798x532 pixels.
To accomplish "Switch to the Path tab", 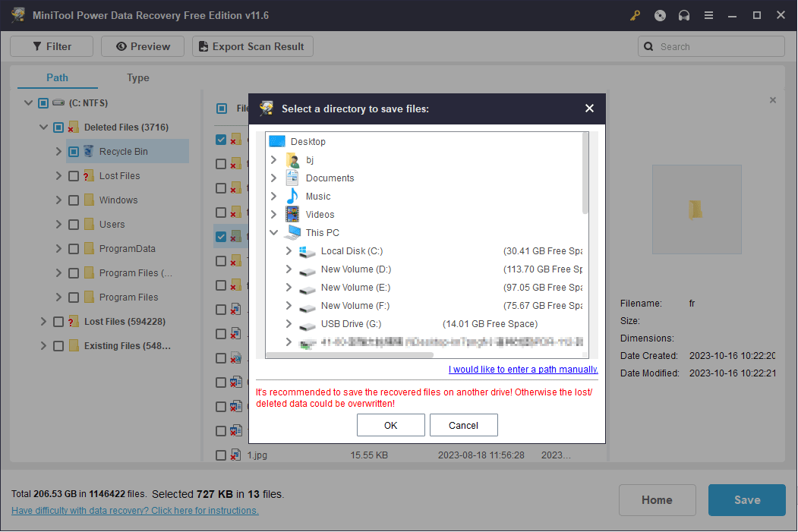I will pos(57,78).
